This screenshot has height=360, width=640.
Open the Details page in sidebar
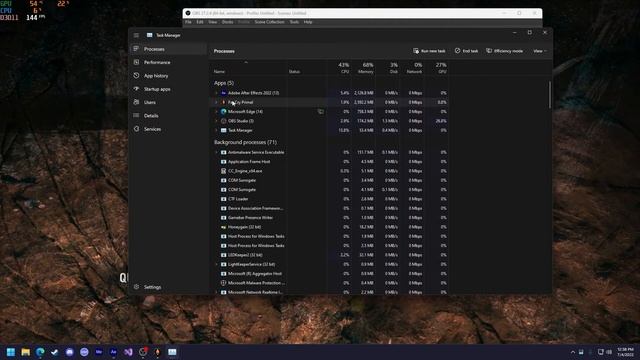tap(168, 116)
